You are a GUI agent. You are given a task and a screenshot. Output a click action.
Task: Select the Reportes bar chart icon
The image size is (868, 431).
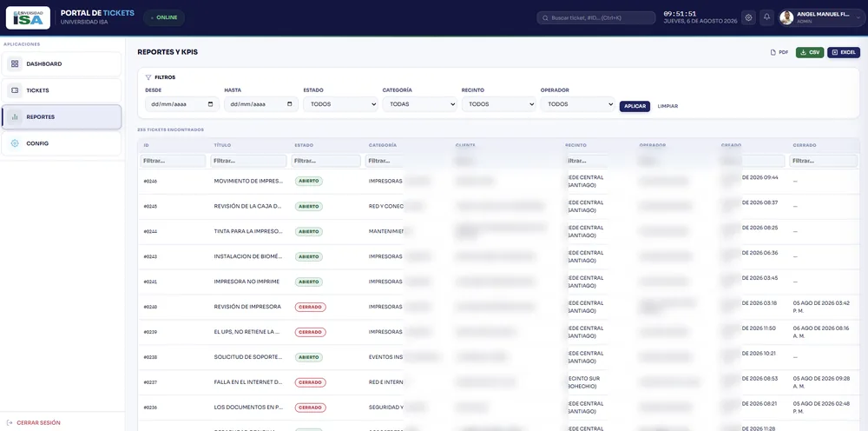(x=15, y=117)
